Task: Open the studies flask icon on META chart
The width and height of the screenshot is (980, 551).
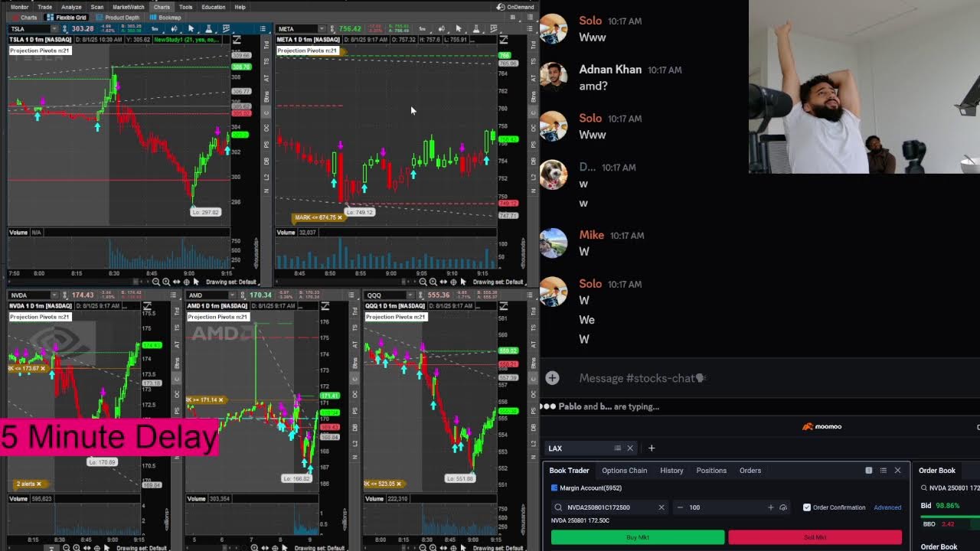Action: [476, 29]
